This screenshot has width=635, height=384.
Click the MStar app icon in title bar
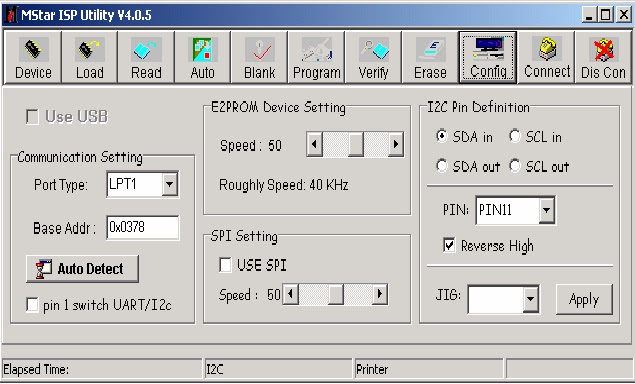(x=11, y=15)
